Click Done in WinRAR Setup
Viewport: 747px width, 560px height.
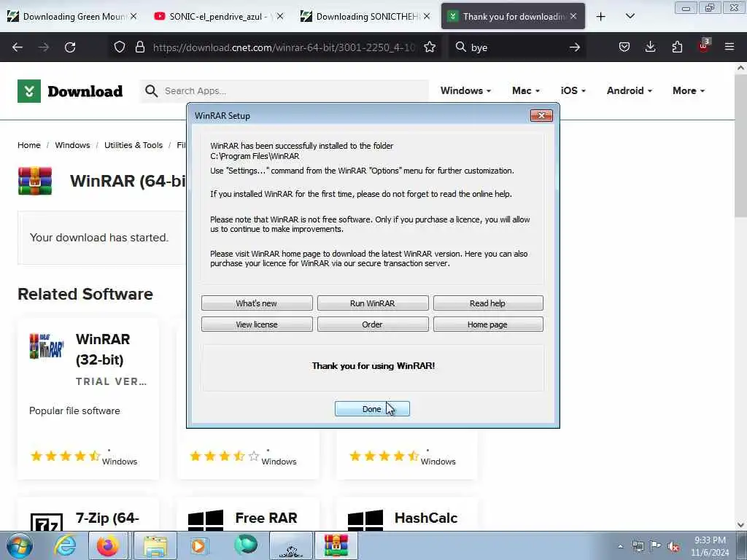point(372,408)
